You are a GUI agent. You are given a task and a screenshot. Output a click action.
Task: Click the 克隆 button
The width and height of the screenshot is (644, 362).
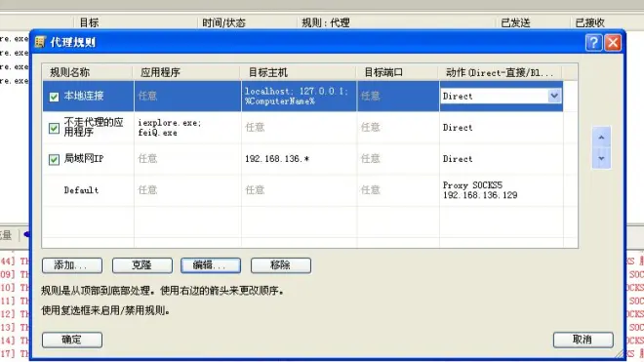(x=142, y=265)
